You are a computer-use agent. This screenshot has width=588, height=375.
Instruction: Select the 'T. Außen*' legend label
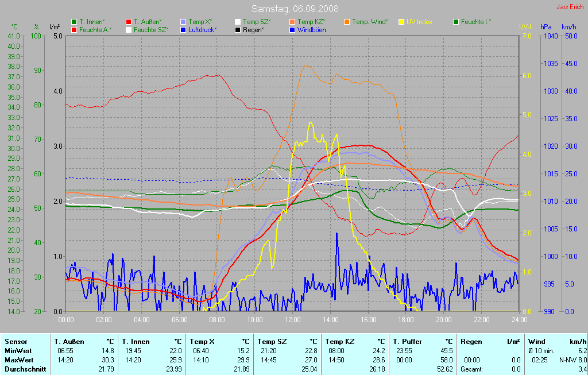tap(148, 22)
